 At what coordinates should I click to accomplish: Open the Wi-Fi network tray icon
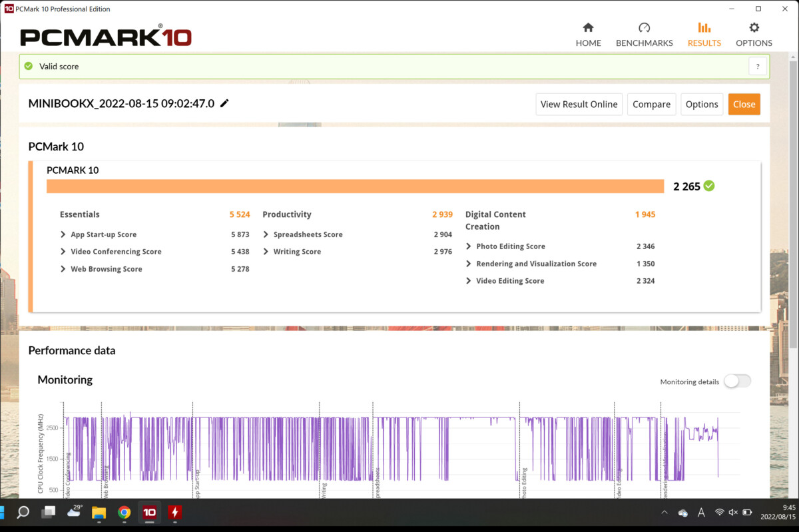720,513
